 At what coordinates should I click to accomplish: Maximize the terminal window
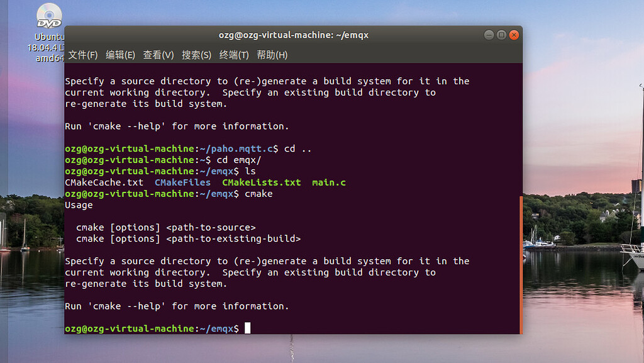click(x=501, y=35)
